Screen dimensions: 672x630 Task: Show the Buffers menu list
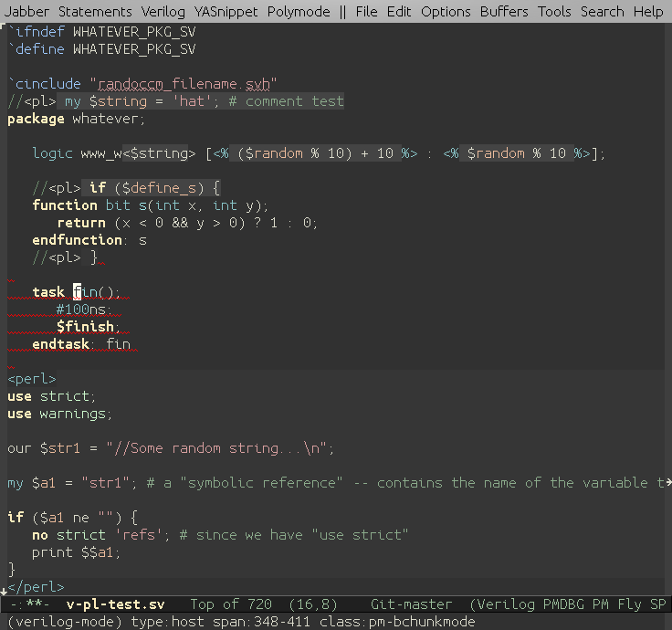[x=504, y=12]
